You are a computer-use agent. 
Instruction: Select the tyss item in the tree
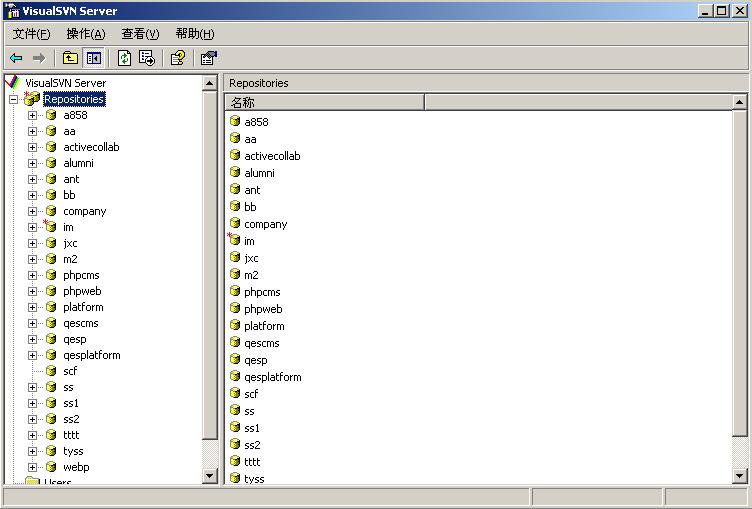[73, 451]
